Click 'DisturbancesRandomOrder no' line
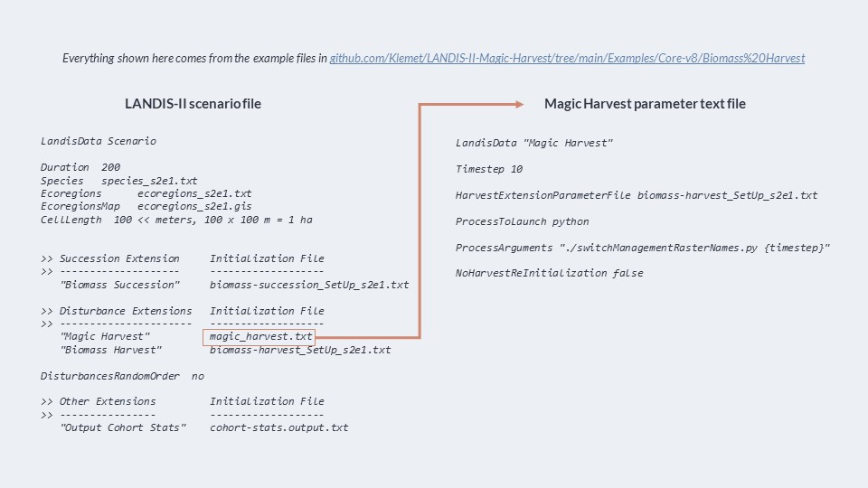The image size is (868, 488). pos(122,376)
